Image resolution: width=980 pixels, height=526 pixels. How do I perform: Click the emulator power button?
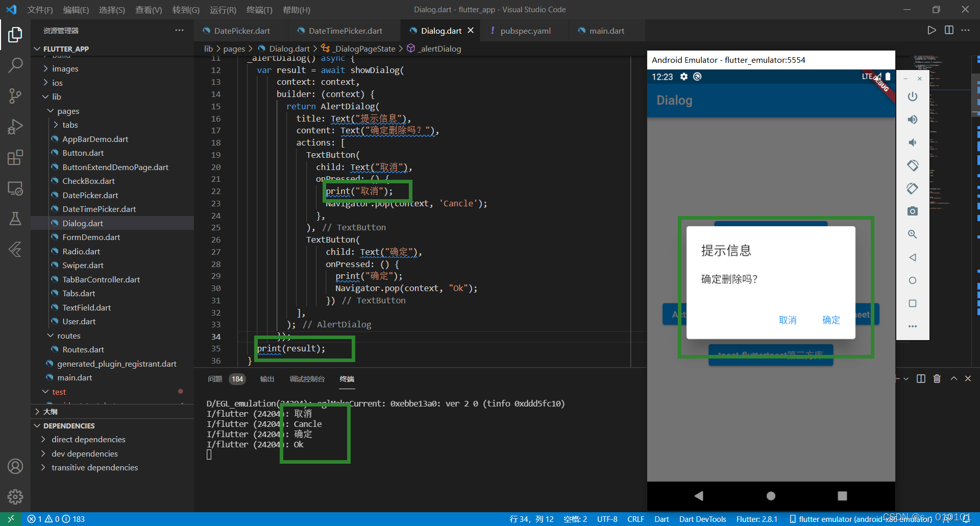click(913, 97)
